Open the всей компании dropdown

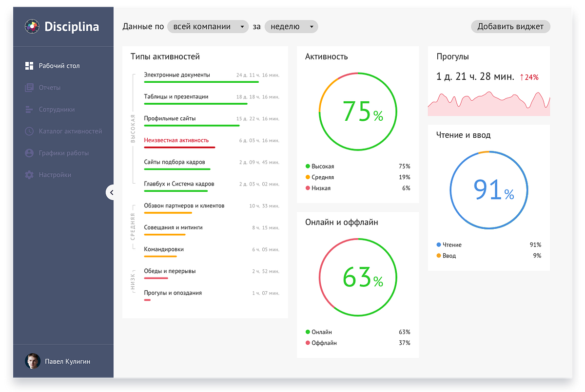pos(208,27)
